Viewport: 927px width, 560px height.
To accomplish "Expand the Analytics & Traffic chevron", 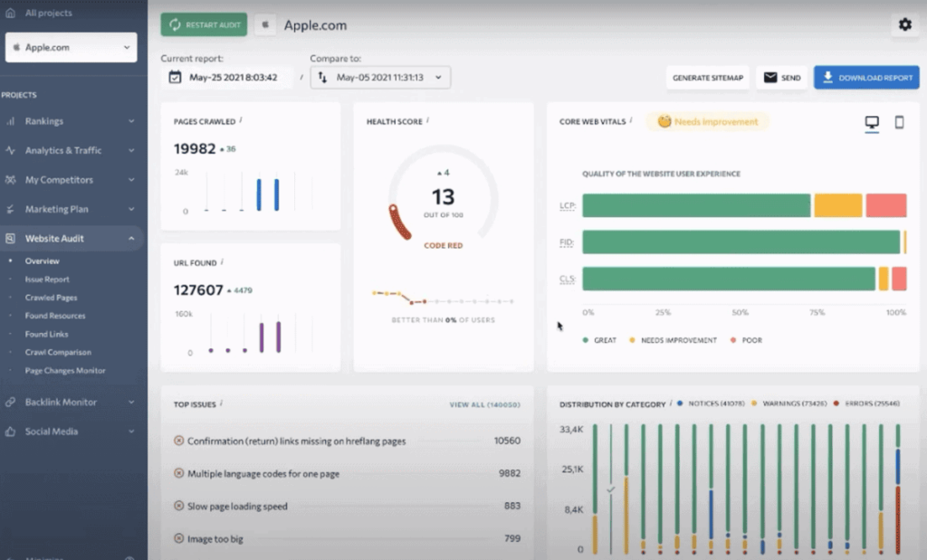I will pyautogui.click(x=131, y=151).
